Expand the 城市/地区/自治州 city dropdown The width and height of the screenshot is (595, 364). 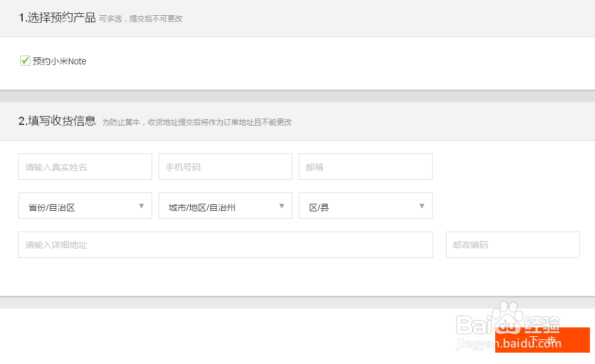(225, 206)
